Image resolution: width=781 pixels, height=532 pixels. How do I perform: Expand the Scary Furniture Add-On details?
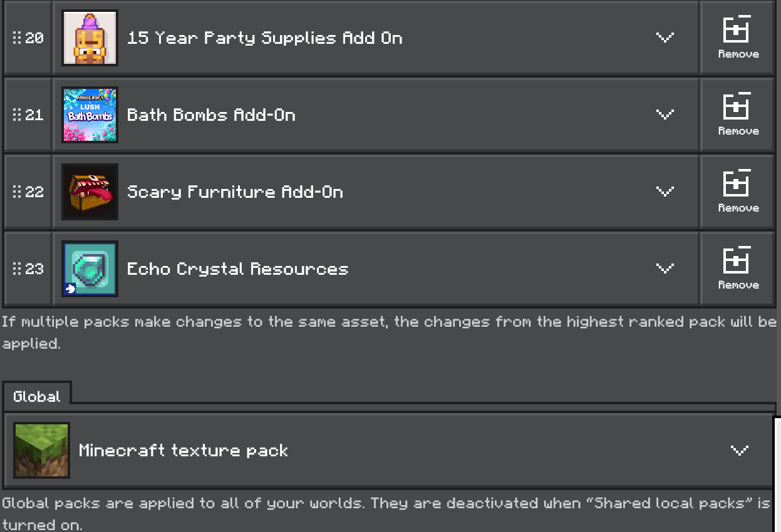(664, 192)
